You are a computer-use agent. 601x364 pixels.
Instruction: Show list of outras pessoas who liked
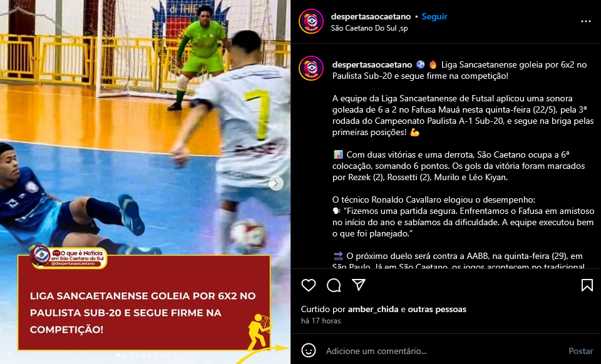pyautogui.click(x=437, y=309)
